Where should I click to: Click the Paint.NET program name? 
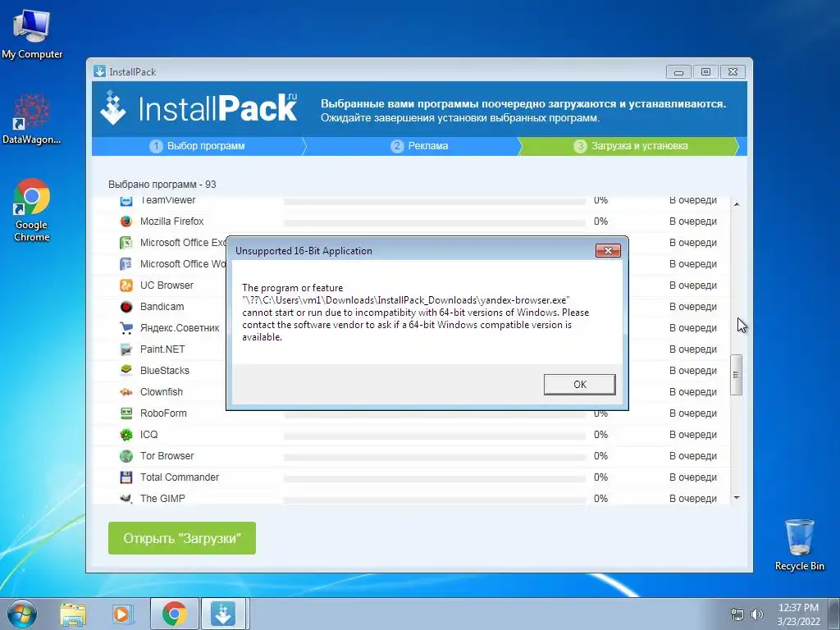[162, 349]
